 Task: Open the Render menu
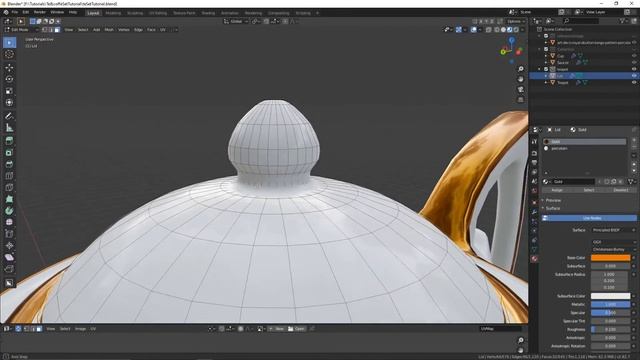40,12
